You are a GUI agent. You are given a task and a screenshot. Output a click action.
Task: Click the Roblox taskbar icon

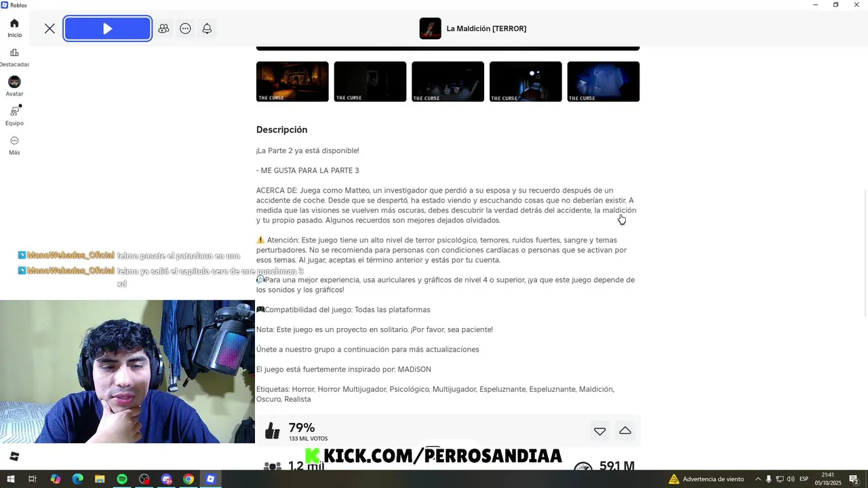pyautogui.click(x=211, y=479)
